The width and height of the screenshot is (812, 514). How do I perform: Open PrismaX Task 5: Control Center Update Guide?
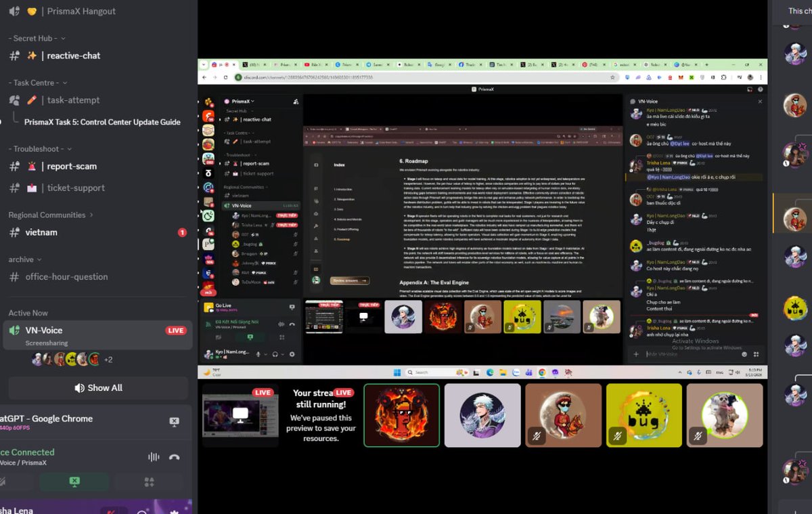click(x=102, y=123)
